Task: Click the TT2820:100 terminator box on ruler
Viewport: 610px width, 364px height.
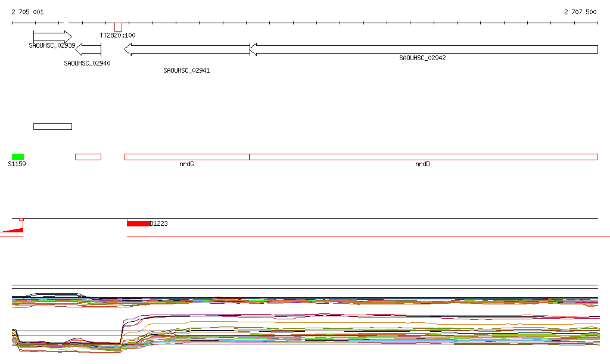Action: pos(118,27)
